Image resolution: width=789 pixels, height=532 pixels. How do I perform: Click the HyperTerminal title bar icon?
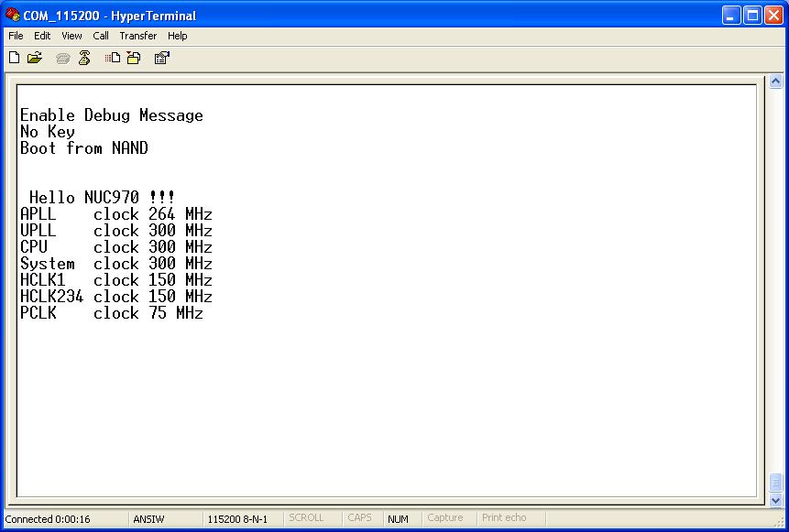[x=12, y=15]
